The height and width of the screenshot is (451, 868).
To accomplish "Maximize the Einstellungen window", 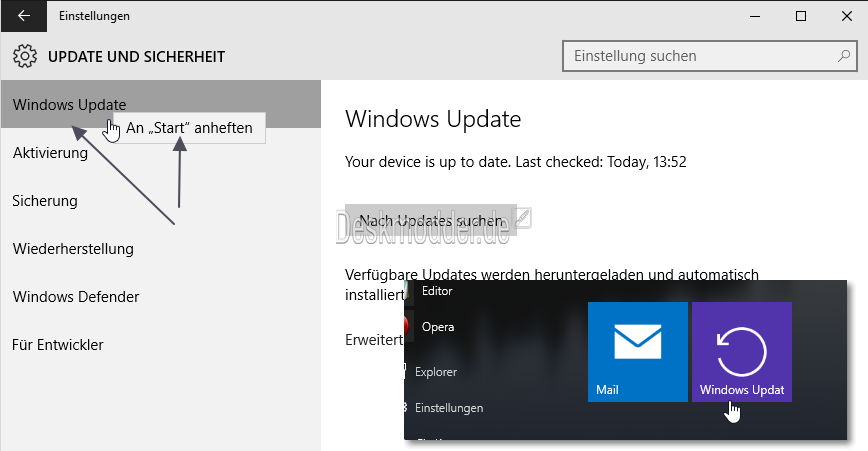I will pyautogui.click(x=800, y=16).
